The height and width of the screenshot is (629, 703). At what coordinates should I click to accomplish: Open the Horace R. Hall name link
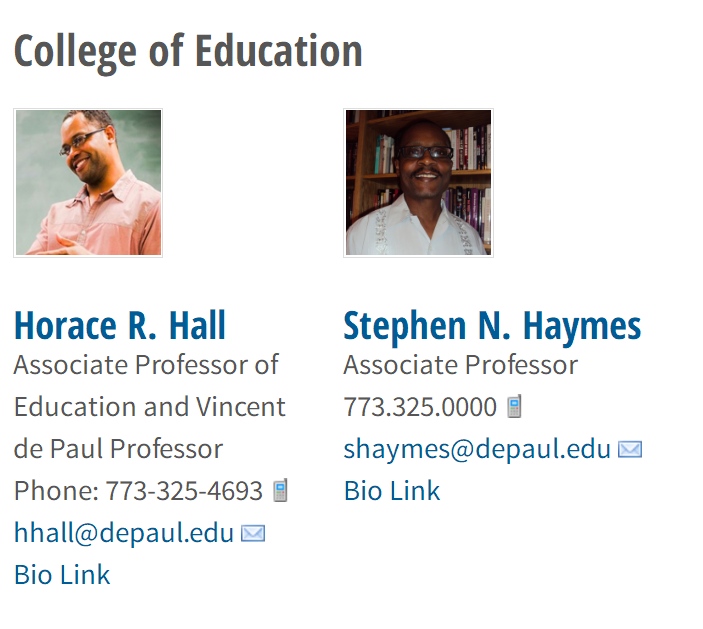120,326
